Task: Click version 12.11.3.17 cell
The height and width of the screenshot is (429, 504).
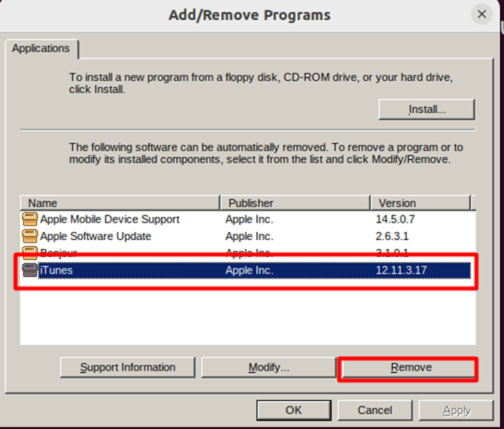Action: click(x=401, y=270)
